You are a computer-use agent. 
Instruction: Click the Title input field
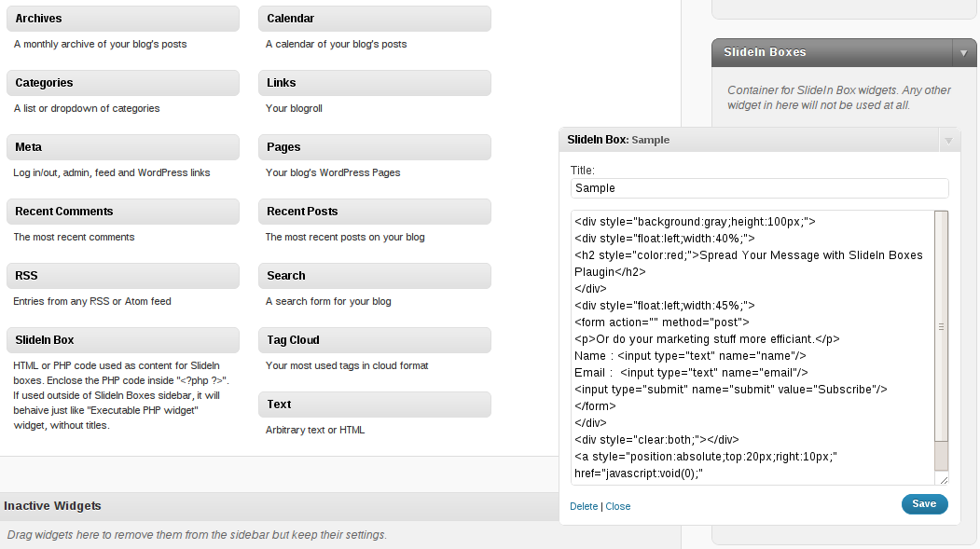tap(759, 188)
